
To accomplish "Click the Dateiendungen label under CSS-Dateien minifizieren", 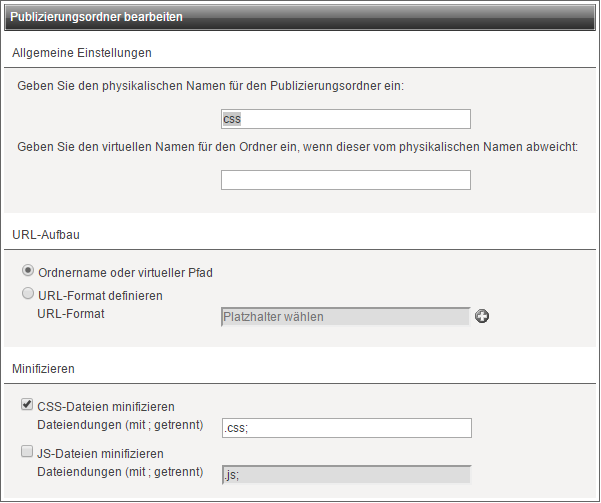I will coord(120,425).
